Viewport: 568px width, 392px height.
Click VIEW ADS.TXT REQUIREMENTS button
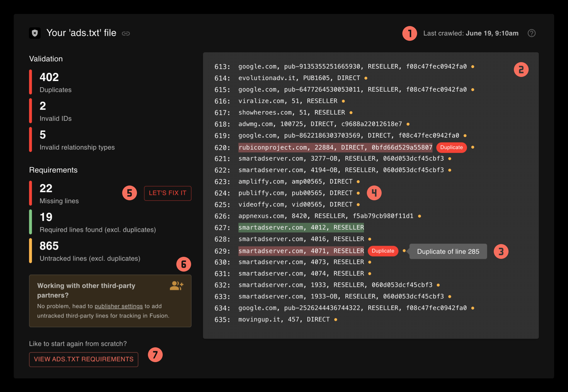[x=84, y=359]
